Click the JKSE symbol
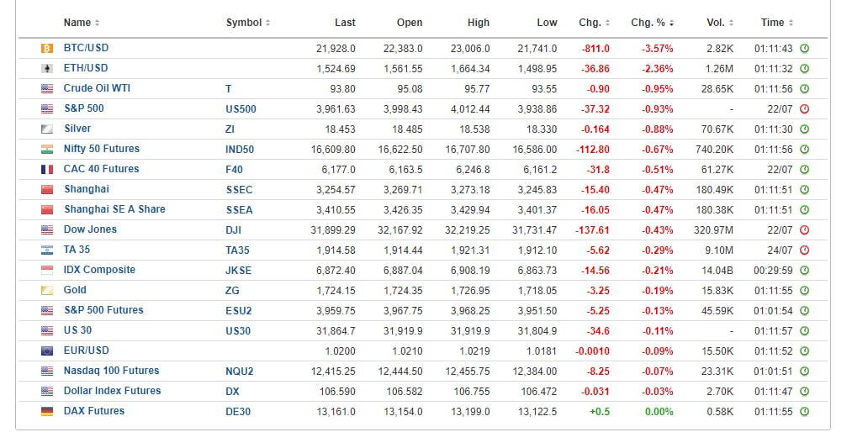Viewport: 868px width, 448px height. pos(239,271)
